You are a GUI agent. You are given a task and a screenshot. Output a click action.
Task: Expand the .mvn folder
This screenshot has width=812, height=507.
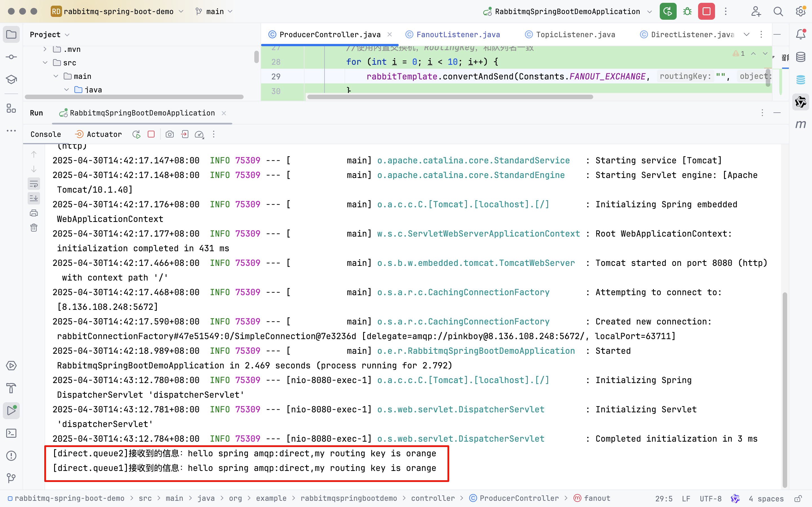click(x=45, y=49)
